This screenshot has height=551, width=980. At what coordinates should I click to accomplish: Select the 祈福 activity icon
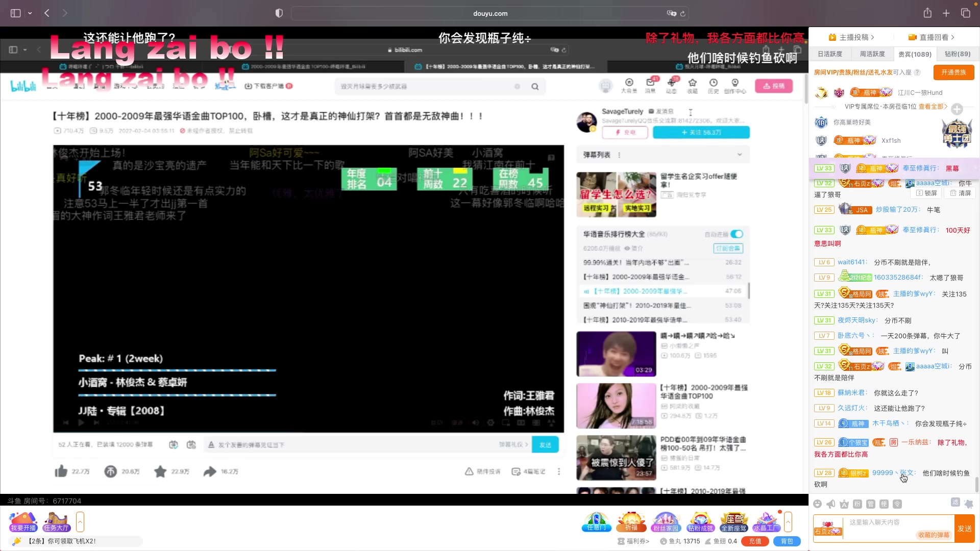pos(631,521)
